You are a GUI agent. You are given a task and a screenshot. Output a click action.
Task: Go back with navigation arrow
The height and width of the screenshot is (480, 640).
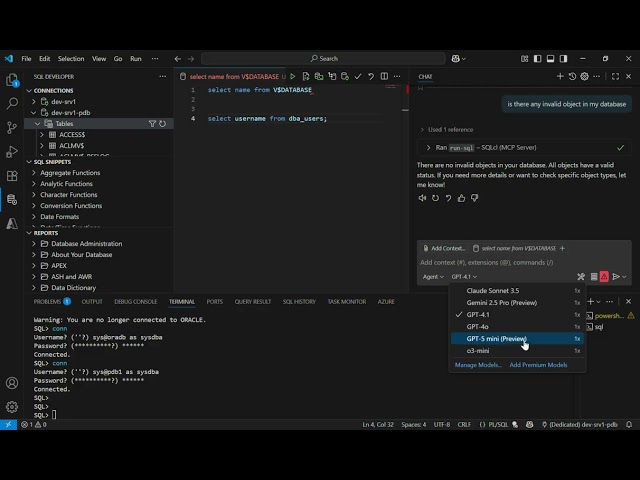tap(178, 59)
